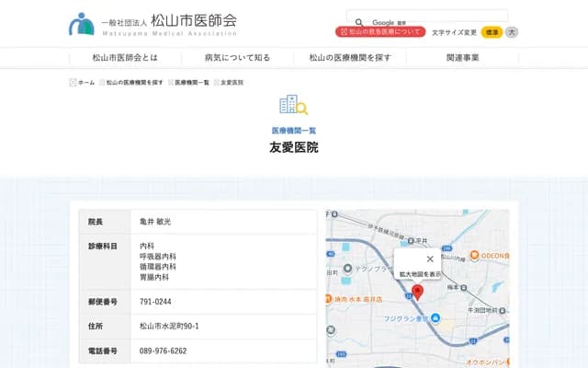Open 関連事業 menu
The height and width of the screenshot is (368, 588).
coord(462,57)
